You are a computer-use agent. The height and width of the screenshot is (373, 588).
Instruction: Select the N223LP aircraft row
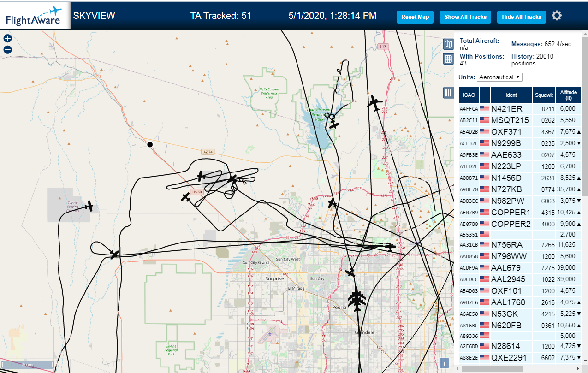click(520, 166)
